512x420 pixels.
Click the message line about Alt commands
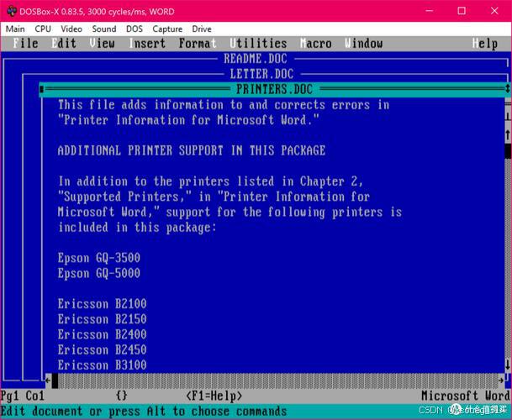[x=144, y=412]
